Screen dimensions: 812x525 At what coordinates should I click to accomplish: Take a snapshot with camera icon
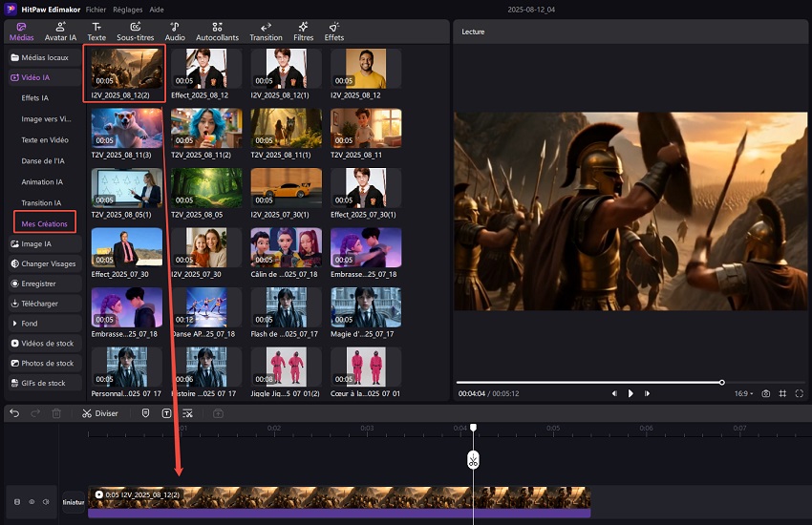coord(766,393)
